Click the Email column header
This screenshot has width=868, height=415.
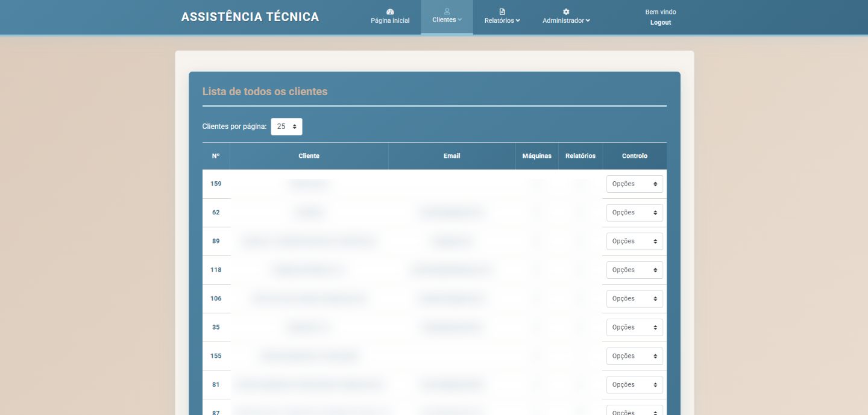click(452, 156)
